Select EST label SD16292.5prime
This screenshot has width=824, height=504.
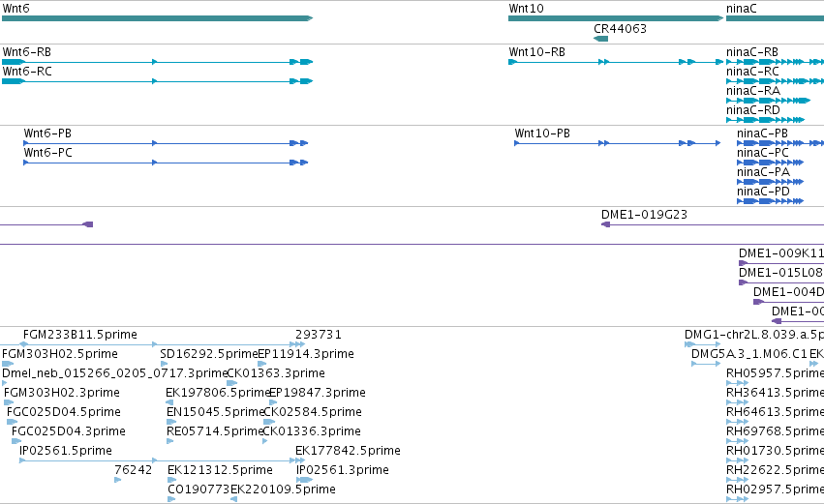(x=208, y=354)
